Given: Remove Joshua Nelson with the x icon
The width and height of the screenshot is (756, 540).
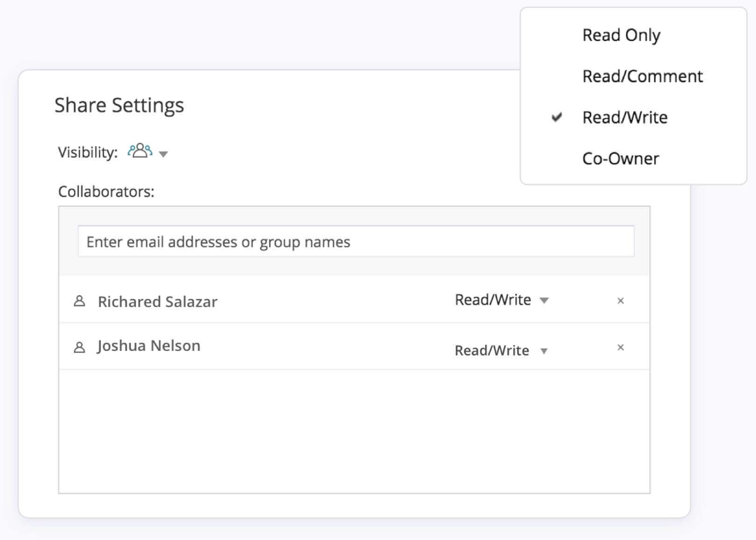Looking at the screenshot, I should pyautogui.click(x=620, y=348).
